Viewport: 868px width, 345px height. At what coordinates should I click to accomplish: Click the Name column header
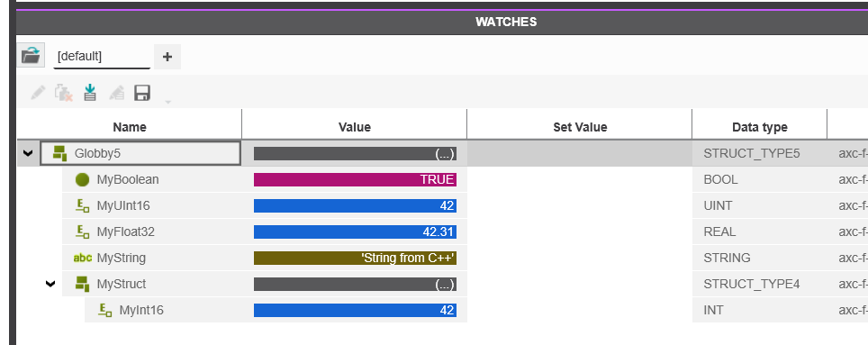pyautogui.click(x=130, y=127)
